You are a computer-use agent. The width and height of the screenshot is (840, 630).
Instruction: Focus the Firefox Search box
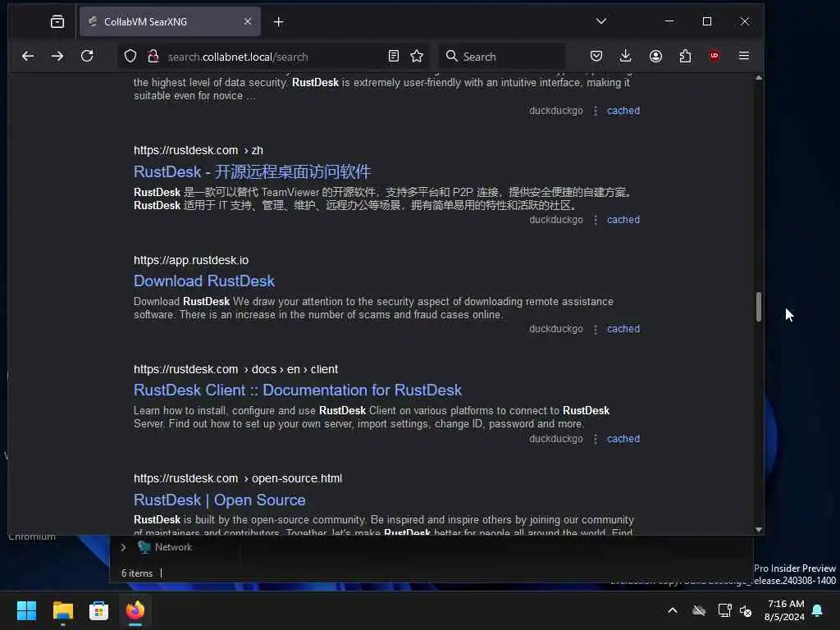502,57
